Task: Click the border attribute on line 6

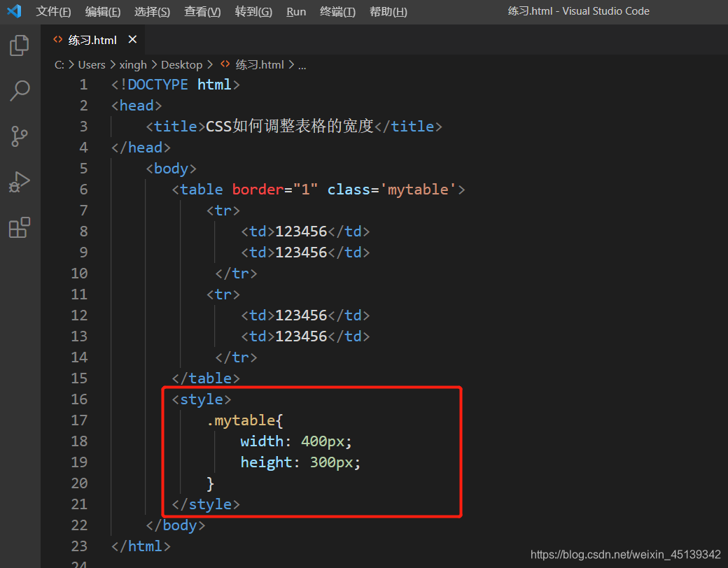Action: click(258, 190)
